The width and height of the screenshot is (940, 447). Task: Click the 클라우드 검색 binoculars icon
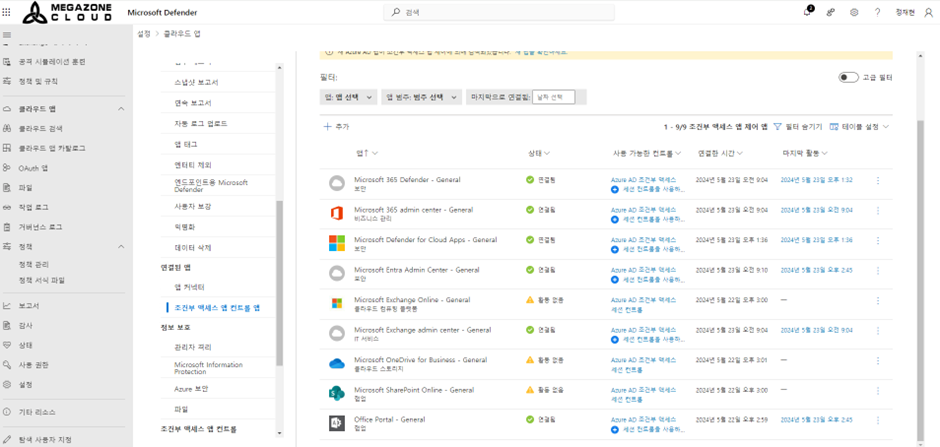click(x=7, y=128)
